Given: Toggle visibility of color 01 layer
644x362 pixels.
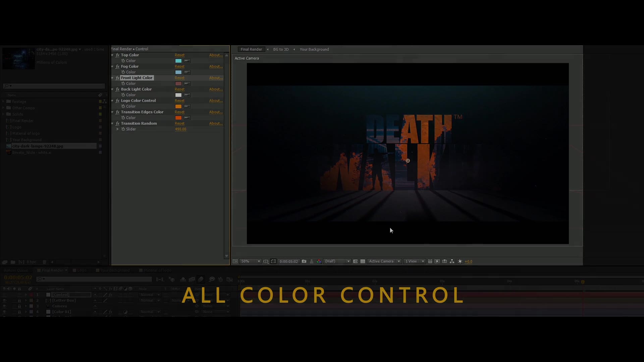Looking at the screenshot, I should point(4,312).
